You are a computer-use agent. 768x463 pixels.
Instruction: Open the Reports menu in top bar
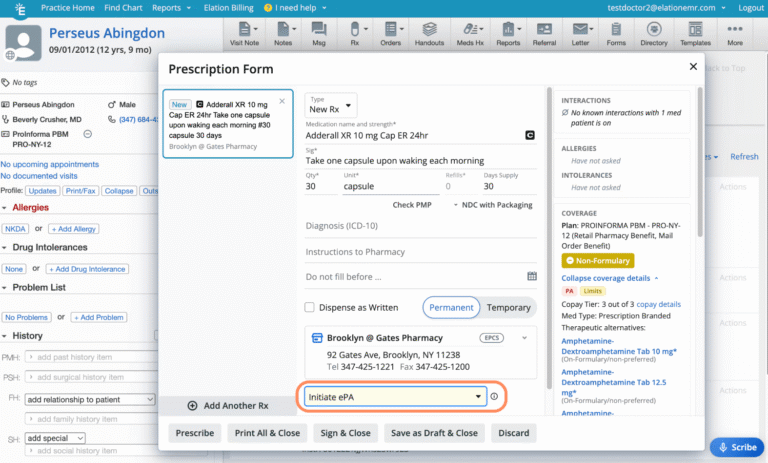[x=171, y=8]
